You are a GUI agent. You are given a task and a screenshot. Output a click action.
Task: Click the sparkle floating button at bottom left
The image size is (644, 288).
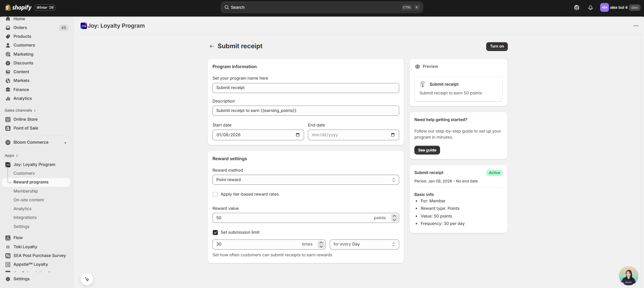click(87, 279)
